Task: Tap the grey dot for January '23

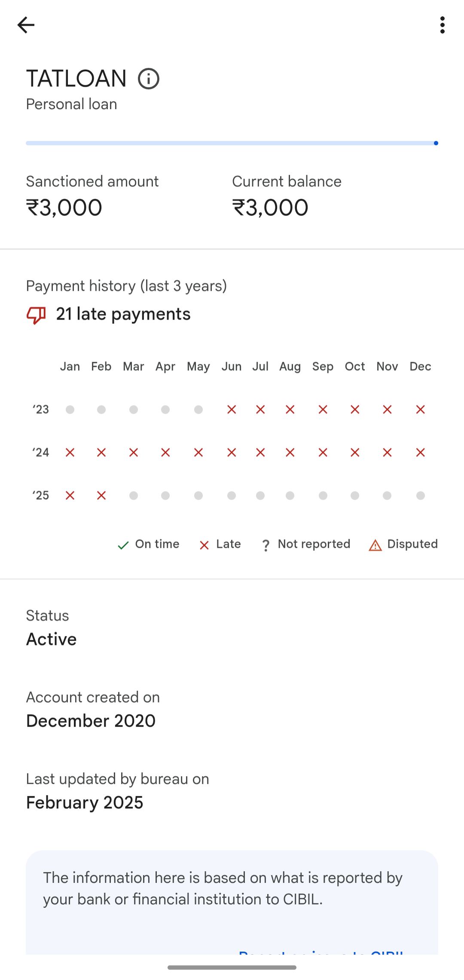Action: pos(70,409)
